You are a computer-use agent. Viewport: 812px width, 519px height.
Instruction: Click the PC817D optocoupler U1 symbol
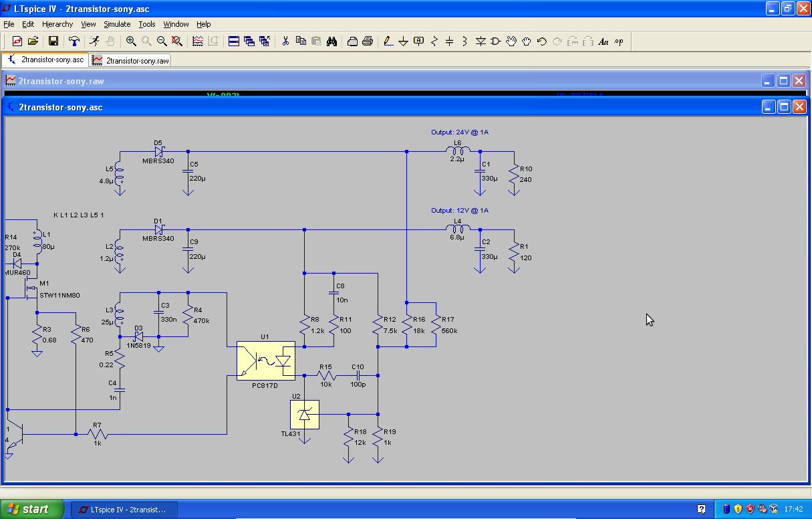[x=265, y=361]
